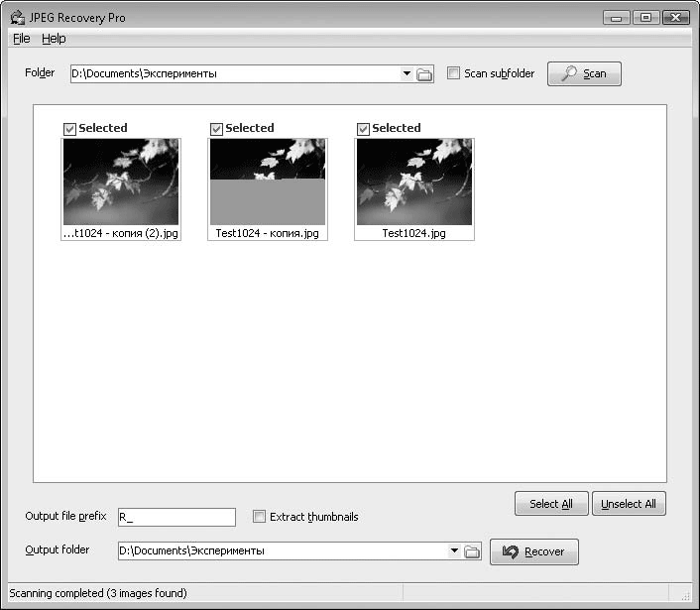Click the Output file prefix text field
The image size is (700, 610).
pos(176,517)
